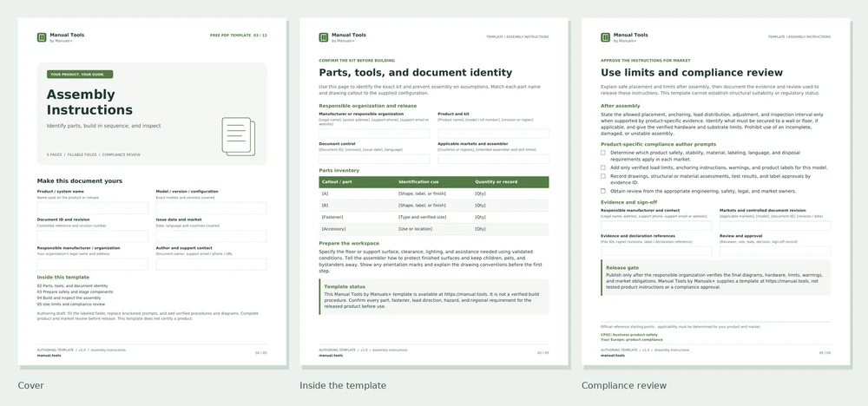
Task: Check 'Add only verified load limits' checkbox
Action: tap(603, 167)
